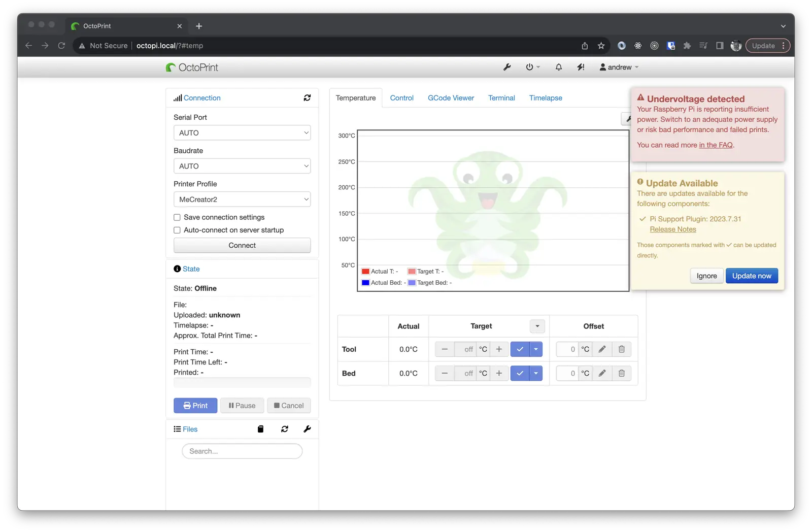Toggle Actual T series in graph legend

(379, 272)
